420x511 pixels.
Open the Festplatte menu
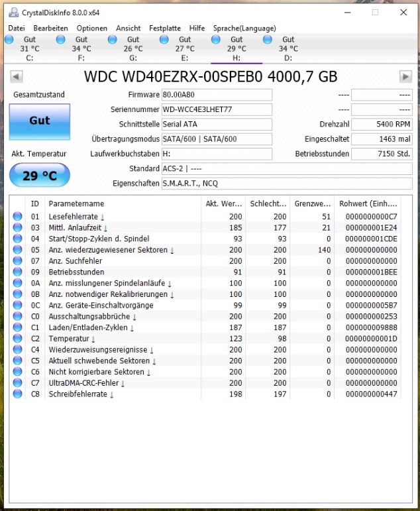tap(165, 28)
